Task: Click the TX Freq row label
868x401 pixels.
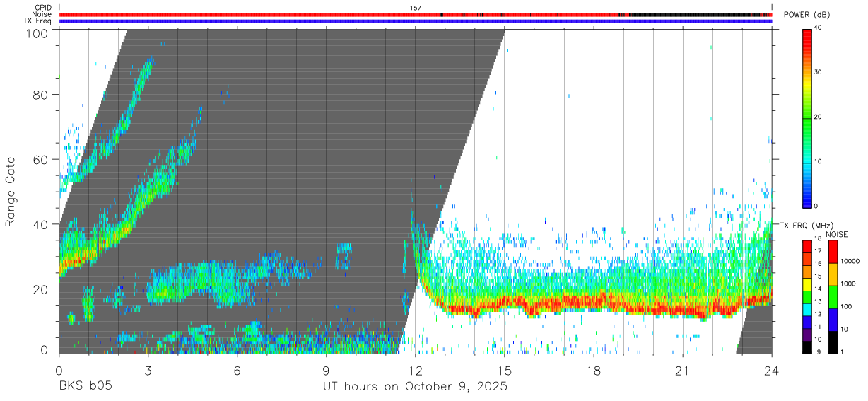Action: point(38,21)
